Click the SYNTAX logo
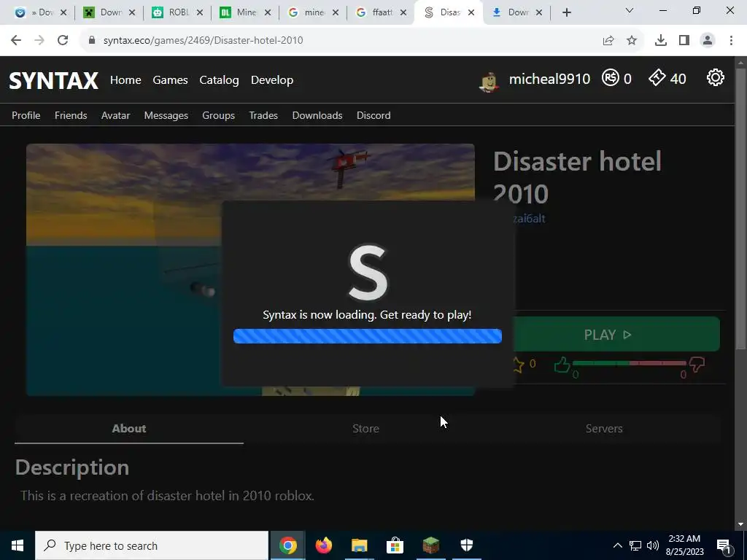747x560 pixels. 54,80
